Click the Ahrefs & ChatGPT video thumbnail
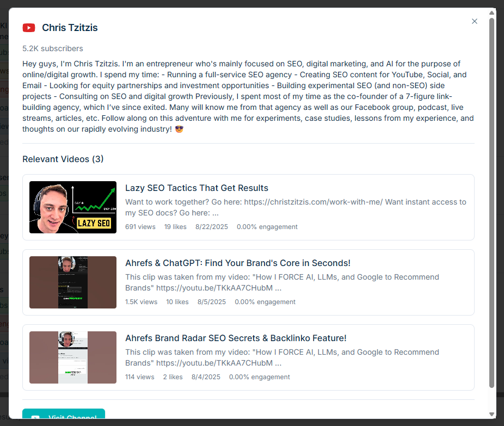Image resolution: width=504 pixels, height=426 pixels. 73,282
